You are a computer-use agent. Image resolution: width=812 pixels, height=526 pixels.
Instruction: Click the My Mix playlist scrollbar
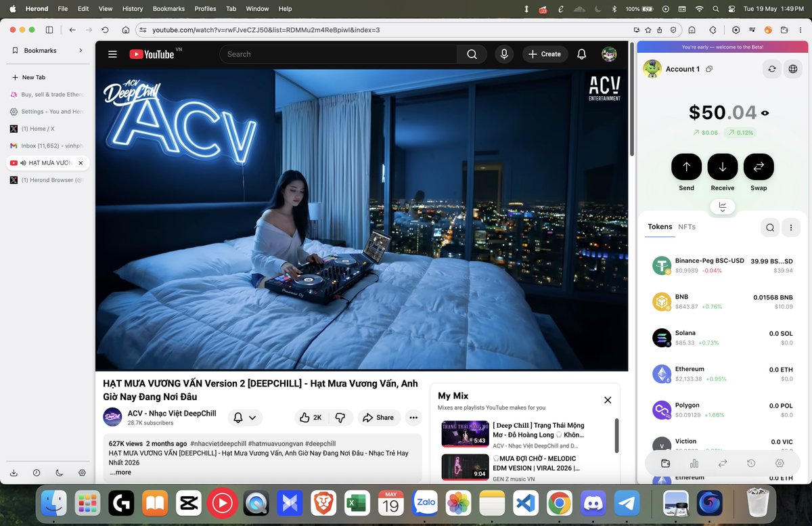(x=616, y=435)
